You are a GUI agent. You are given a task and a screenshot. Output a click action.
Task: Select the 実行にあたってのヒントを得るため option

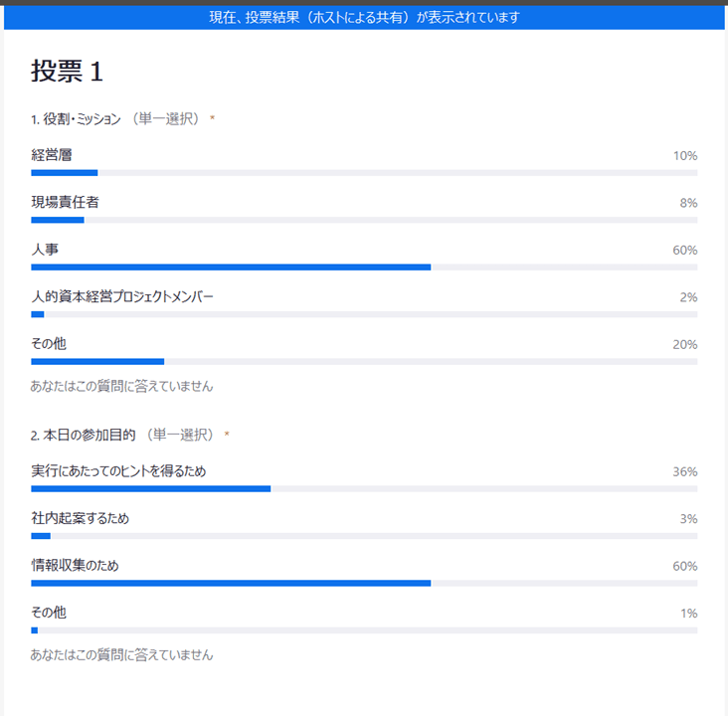118,471
